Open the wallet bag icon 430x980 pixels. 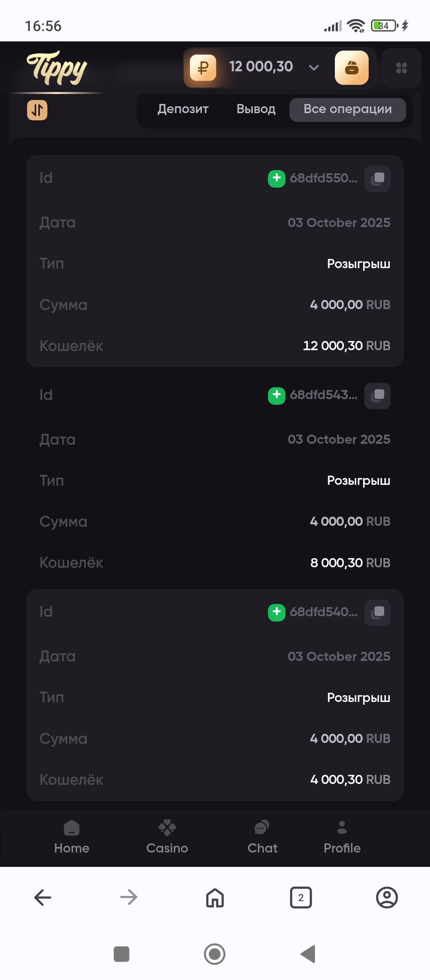click(352, 68)
